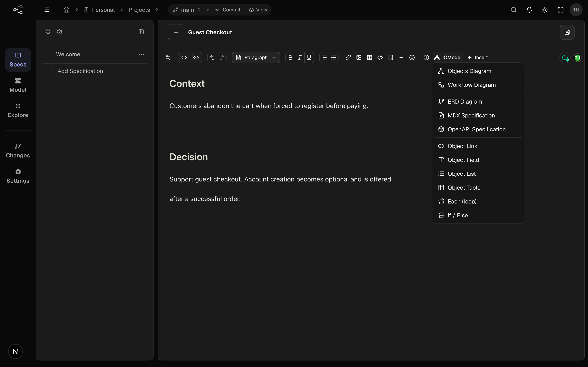Toggle italic formatting
The height and width of the screenshot is (367, 588).
pos(300,57)
